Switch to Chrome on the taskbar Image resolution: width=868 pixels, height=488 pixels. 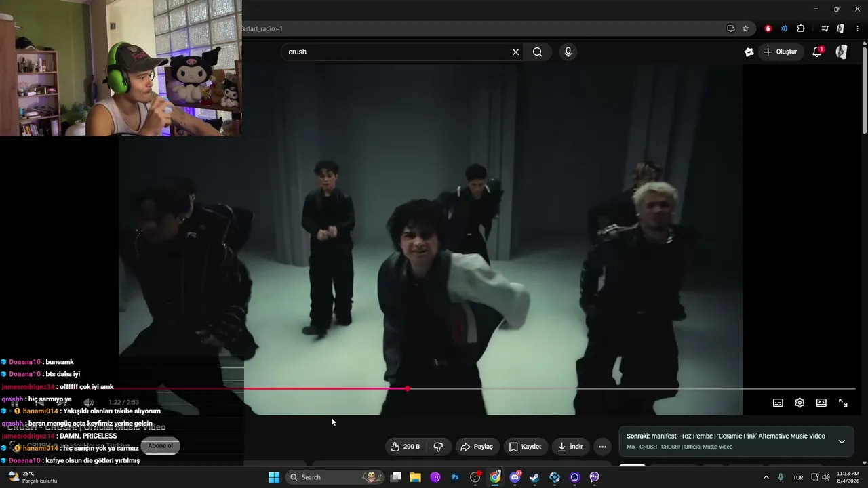[x=495, y=477]
